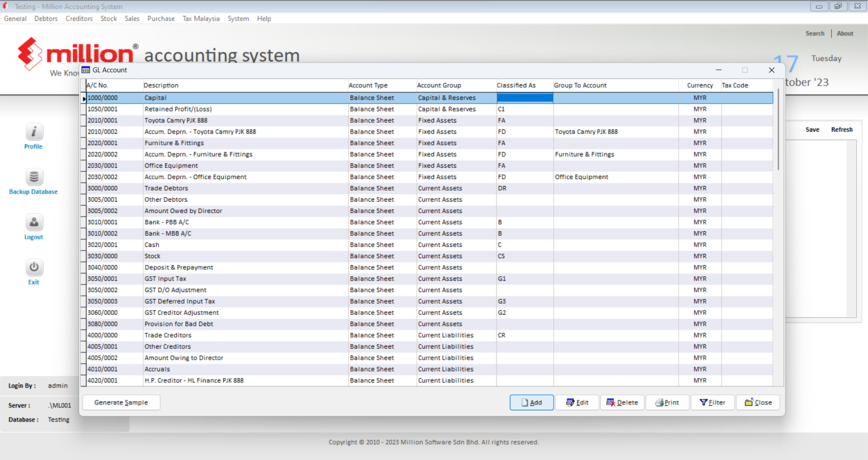Close the GL Account window via Close button

(758, 402)
